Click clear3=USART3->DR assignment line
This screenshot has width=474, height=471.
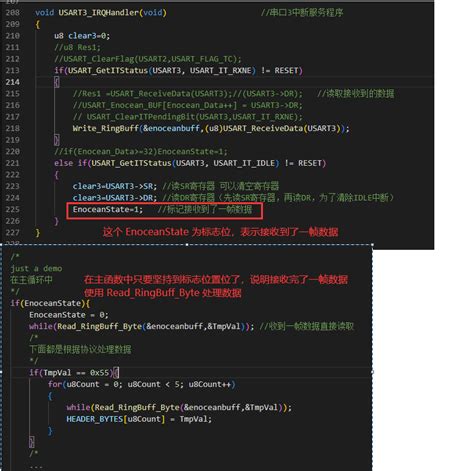tap(115, 198)
